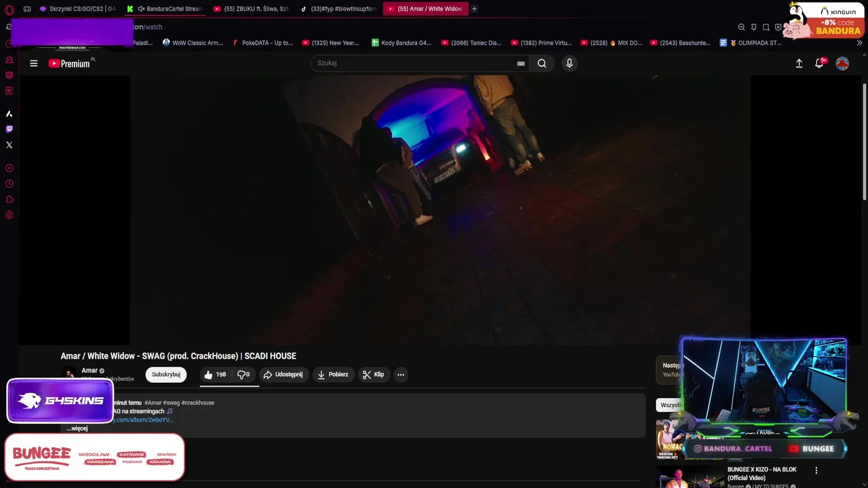Open Twitch icon in Opera sidebar

pos(9,129)
